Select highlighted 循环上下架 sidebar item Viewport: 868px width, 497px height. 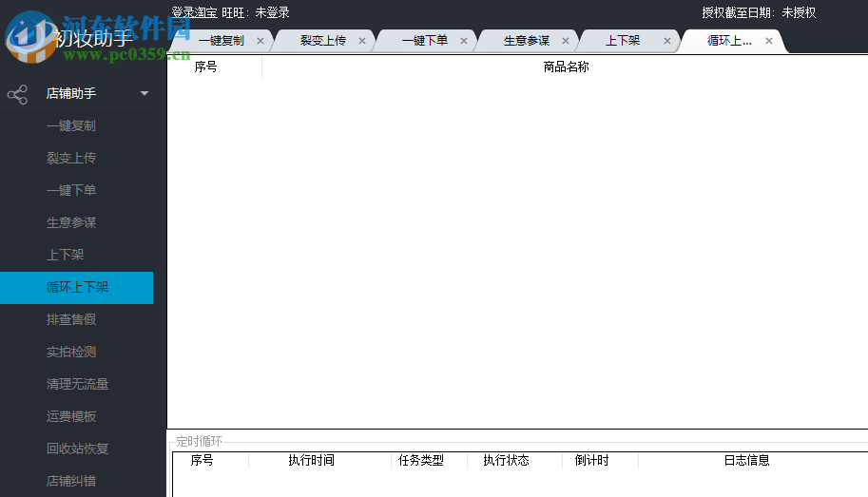click(x=76, y=287)
